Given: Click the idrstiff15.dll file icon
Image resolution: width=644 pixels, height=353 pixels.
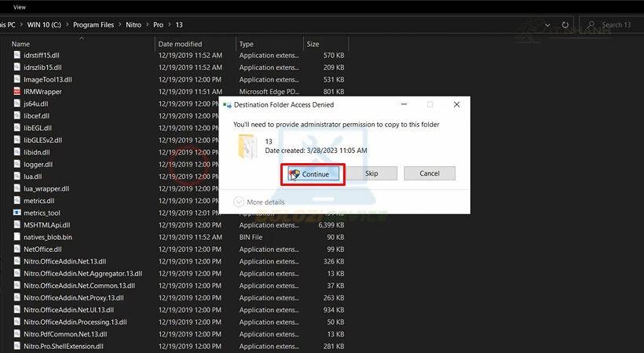Looking at the screenshot, I should click(16, 56).
